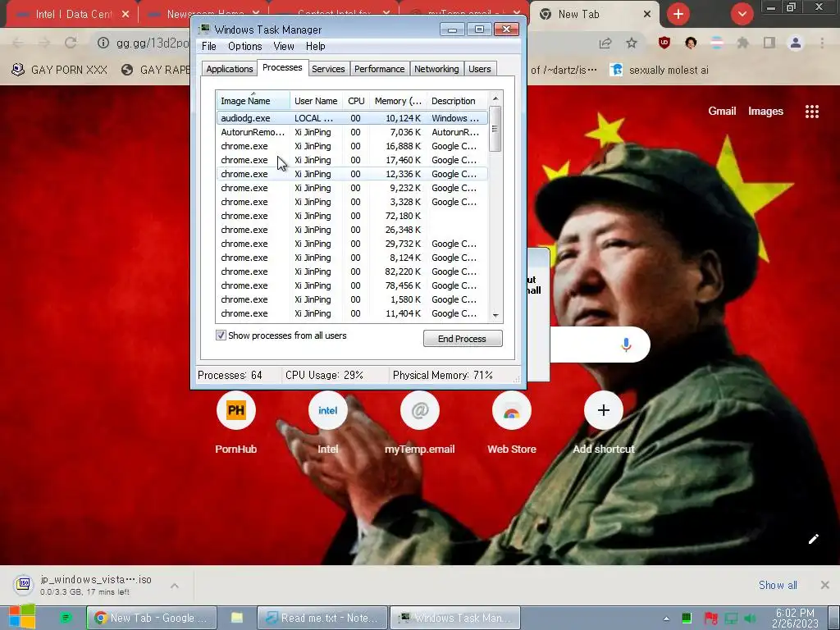The image size is (840, 630).
Task: Click the share page icon
Action: click(605, 43)
